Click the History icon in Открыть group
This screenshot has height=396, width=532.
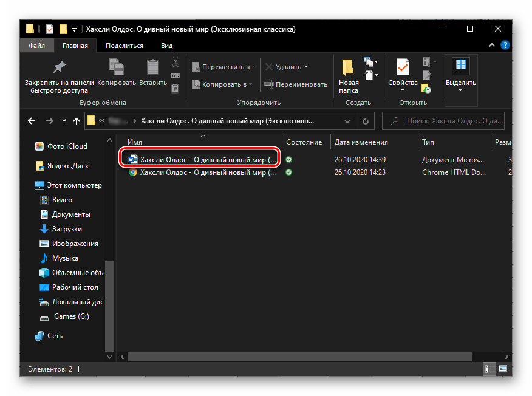pos(426,89)
